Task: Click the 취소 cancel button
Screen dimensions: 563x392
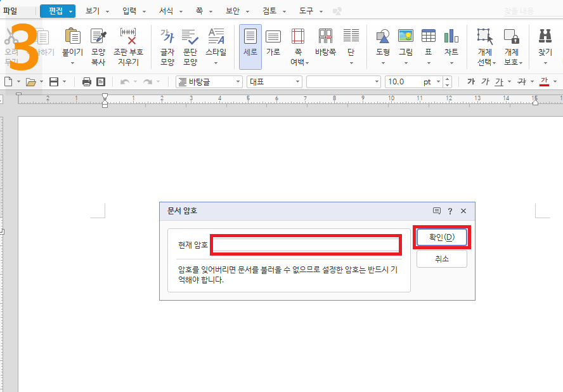Action: click(441, 258)
